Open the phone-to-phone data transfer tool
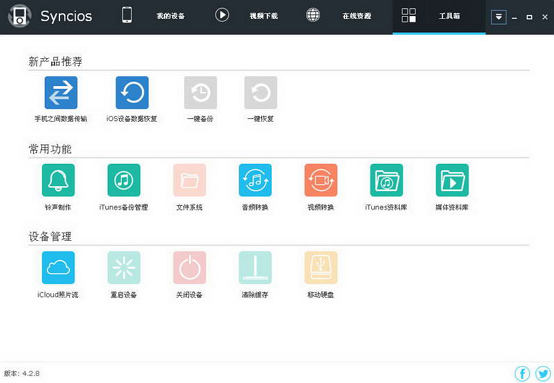 61,93
